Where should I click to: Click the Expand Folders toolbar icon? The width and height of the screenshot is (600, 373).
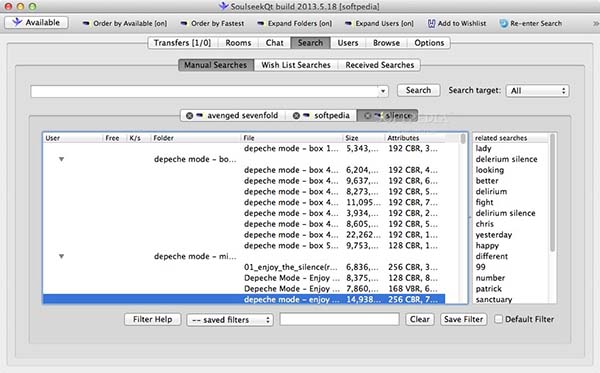coord(261,23)
